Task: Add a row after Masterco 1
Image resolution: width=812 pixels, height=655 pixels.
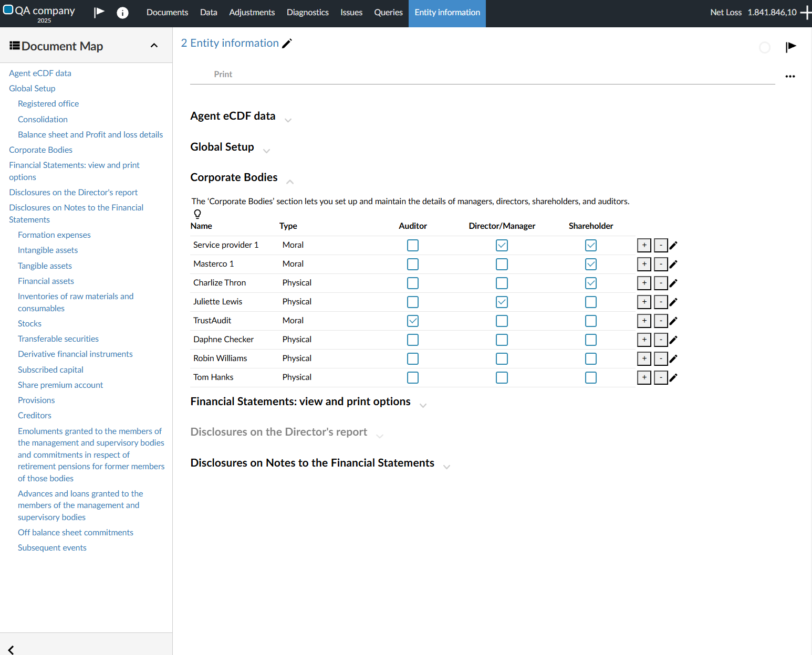Action: tap(644, 264)
